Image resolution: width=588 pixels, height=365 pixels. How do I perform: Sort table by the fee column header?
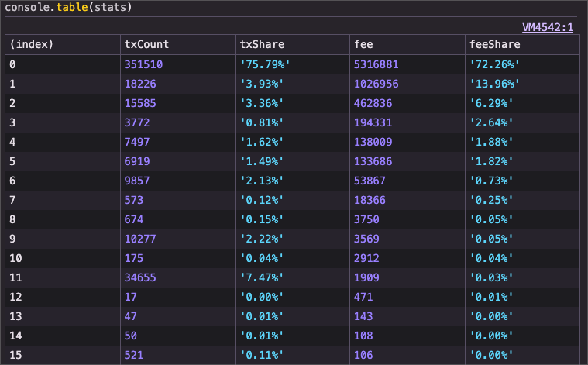pos(407,45)
